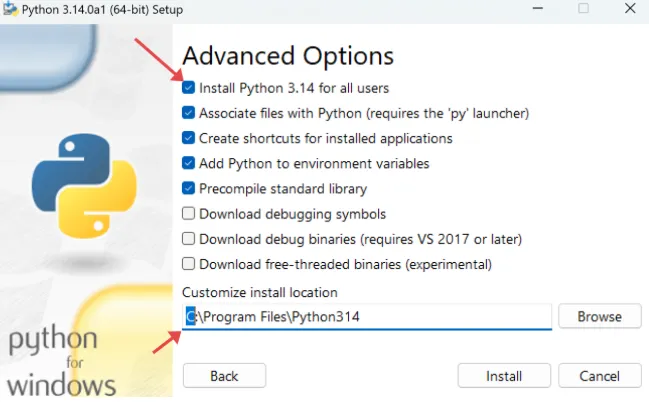Maximize the Python Setup window

coord(583,8)
